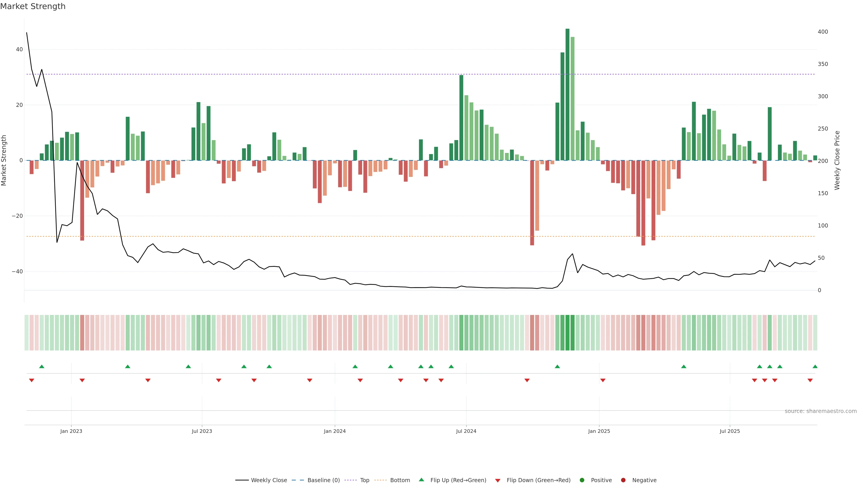Click the Weekly Close Price axis title
The height and width of the screenshot is (488, 868).
click(x=837, y=160)
